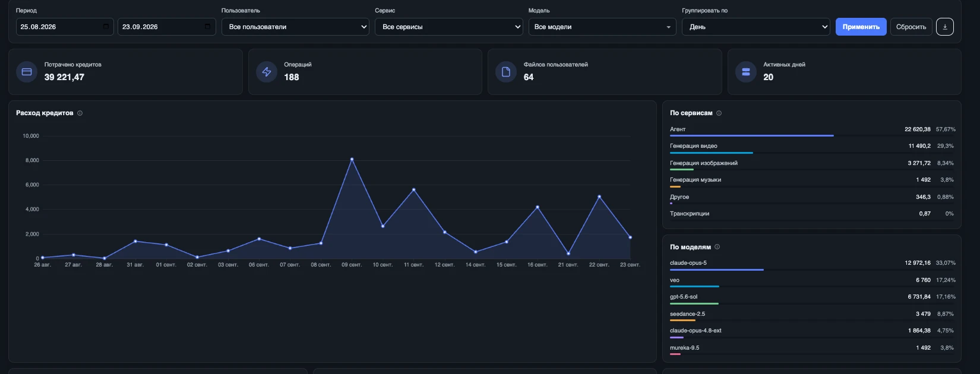This screenshot has width=980, height=374.
Task: Open the "Все сервисы" service dropdown
Action: point(449,27)
